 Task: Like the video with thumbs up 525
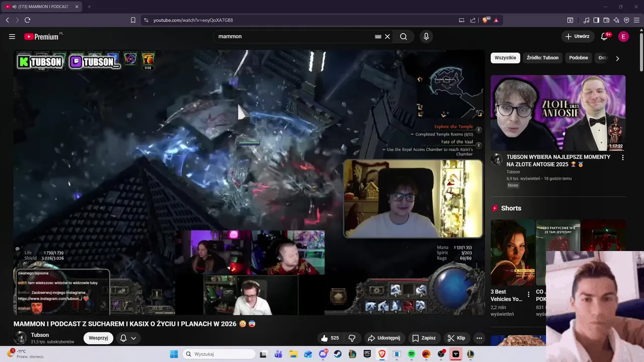tap(330, 338)
